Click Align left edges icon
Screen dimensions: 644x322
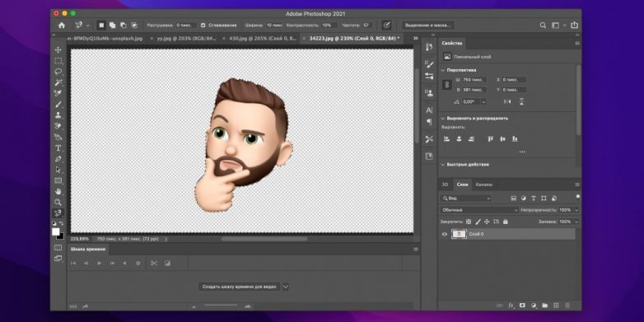point(447,139)
